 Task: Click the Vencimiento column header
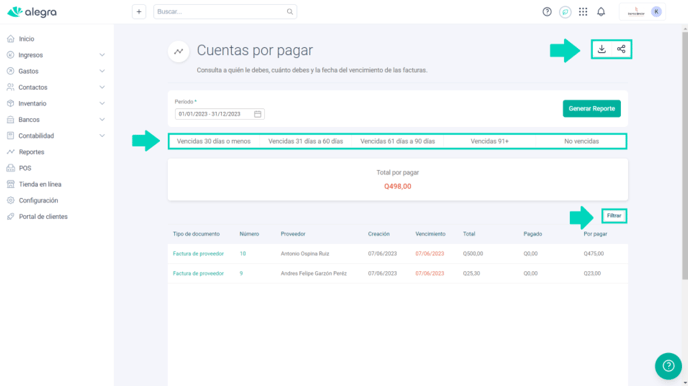[430, 234]
